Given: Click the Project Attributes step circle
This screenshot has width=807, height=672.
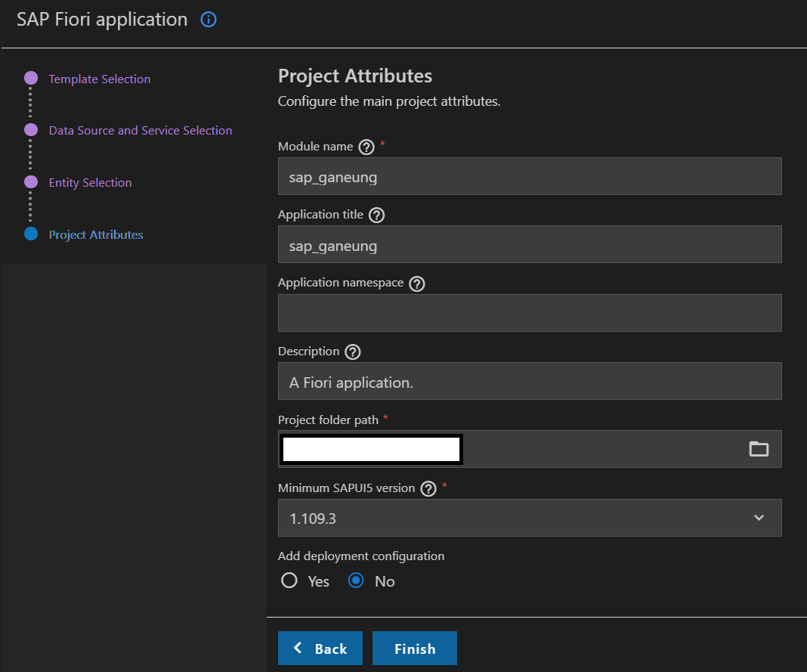Looking at the screenshot, I should tap(31, 234).
